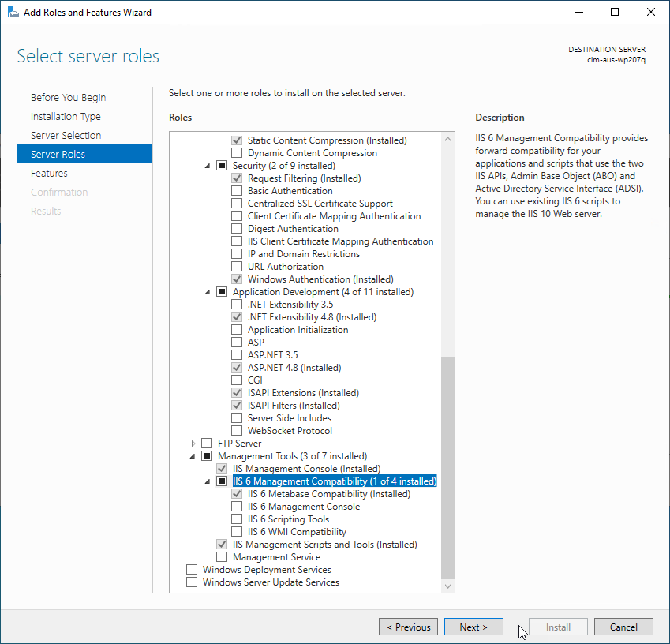Toggle the Security group tri-state checkbox
The height and width of the screenshot is (644, 670).
click(x=222, y=166)
